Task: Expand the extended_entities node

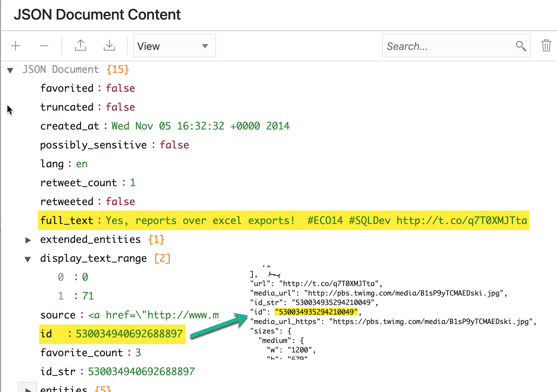Action: click(28, 240)
